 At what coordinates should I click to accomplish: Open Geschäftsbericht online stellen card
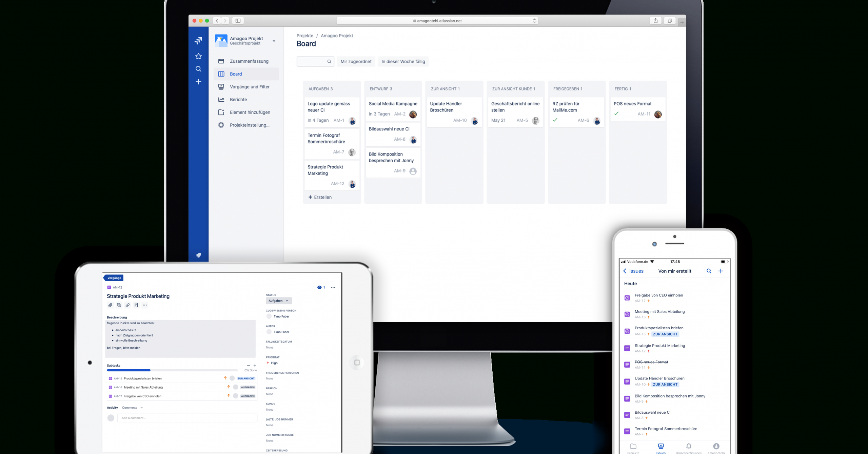[x=515, y=112]
